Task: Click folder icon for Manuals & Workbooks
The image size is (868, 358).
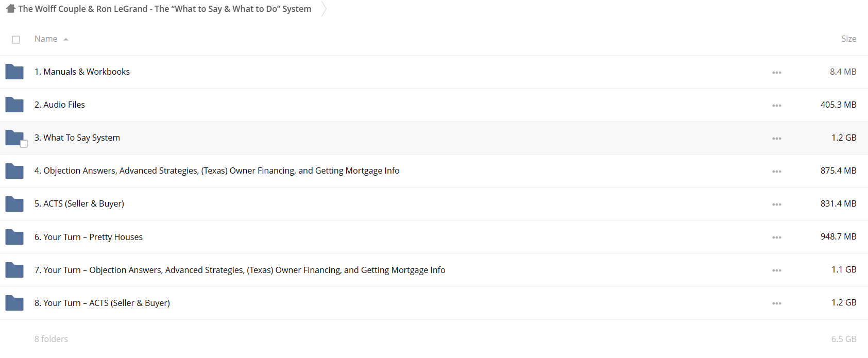Action: click(14, 72)
